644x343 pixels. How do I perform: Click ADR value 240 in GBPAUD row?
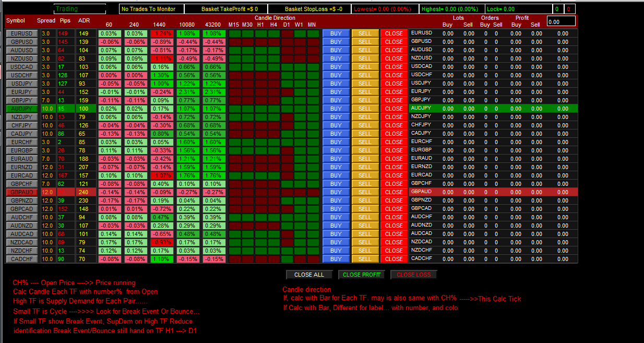(84, 192)
